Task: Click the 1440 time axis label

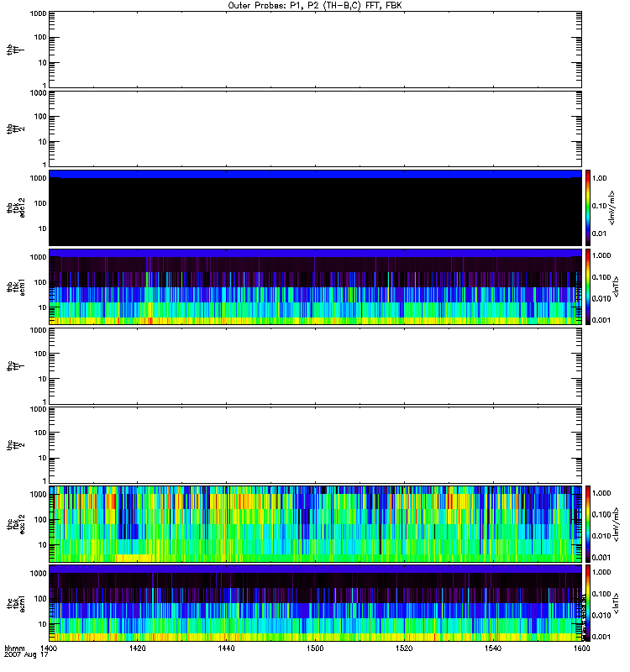Action: coord(227,649)
